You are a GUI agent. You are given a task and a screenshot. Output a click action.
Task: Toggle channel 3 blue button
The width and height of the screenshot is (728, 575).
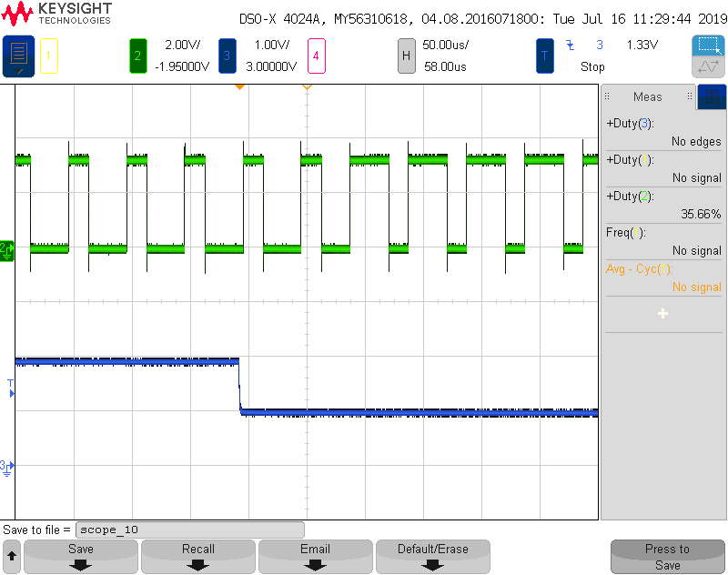tap(227, 55)
